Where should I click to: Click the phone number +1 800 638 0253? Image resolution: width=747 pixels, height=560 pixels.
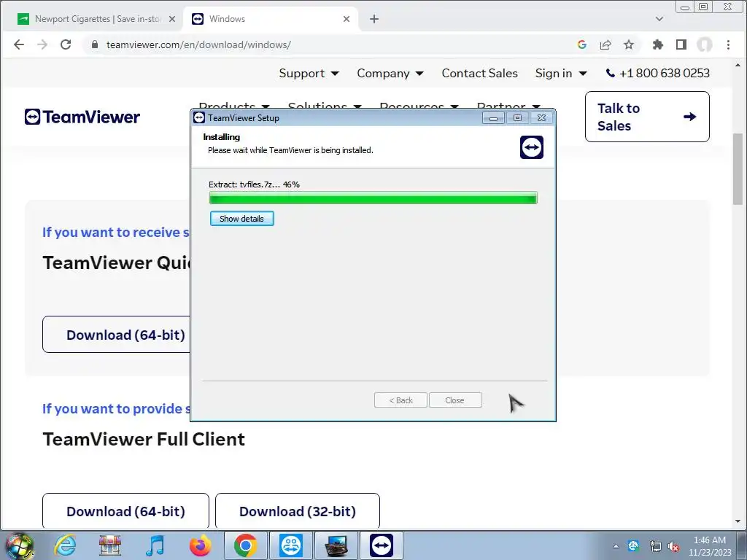[x=657, y=74]
